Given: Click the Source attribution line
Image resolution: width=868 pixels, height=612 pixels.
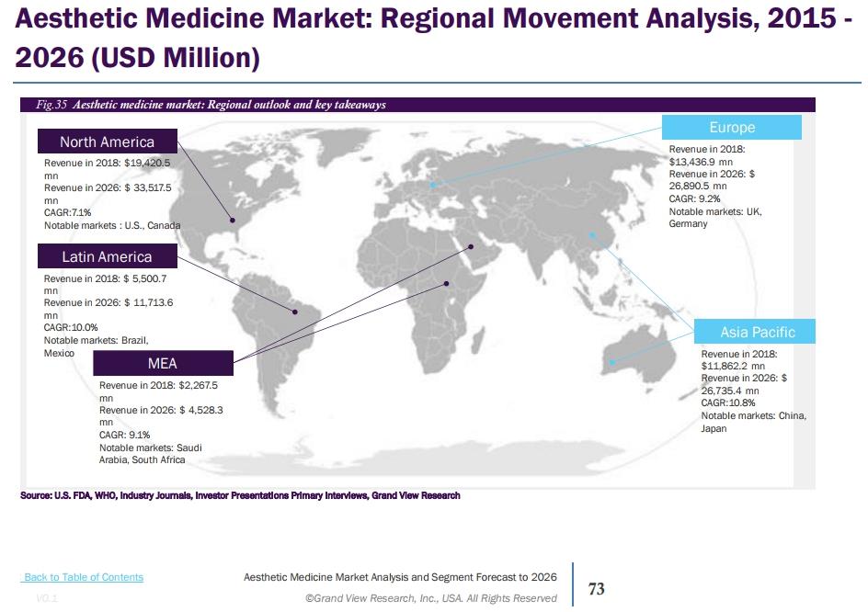Looking at the screenshot, I should (239, 494).
